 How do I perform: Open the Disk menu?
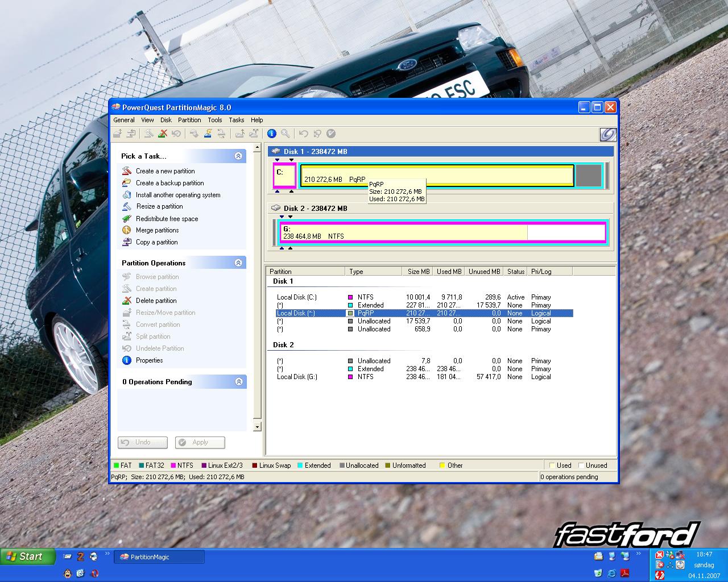coord(166,120)
